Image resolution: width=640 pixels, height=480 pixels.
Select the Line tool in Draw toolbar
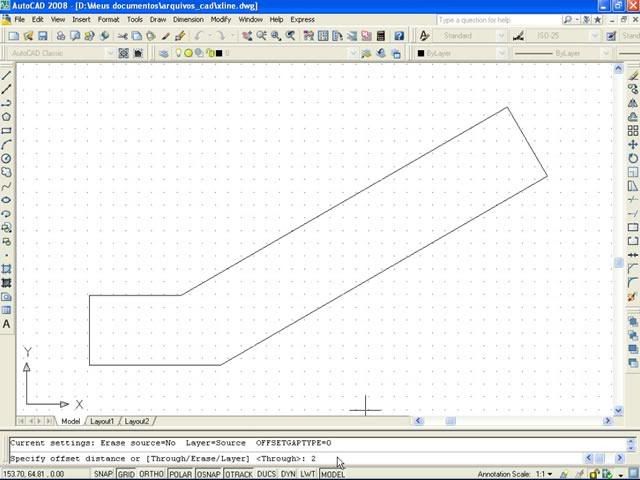pos(6,76)
